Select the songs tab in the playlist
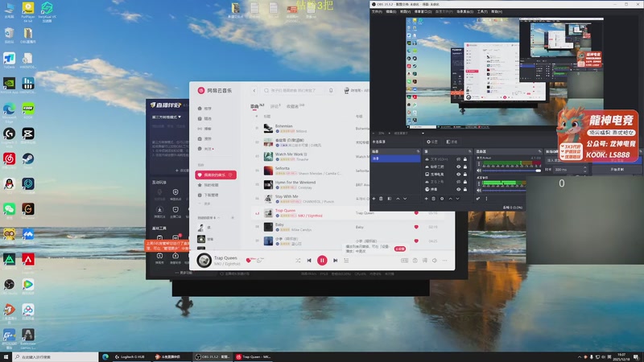 (x=257, y=106)
